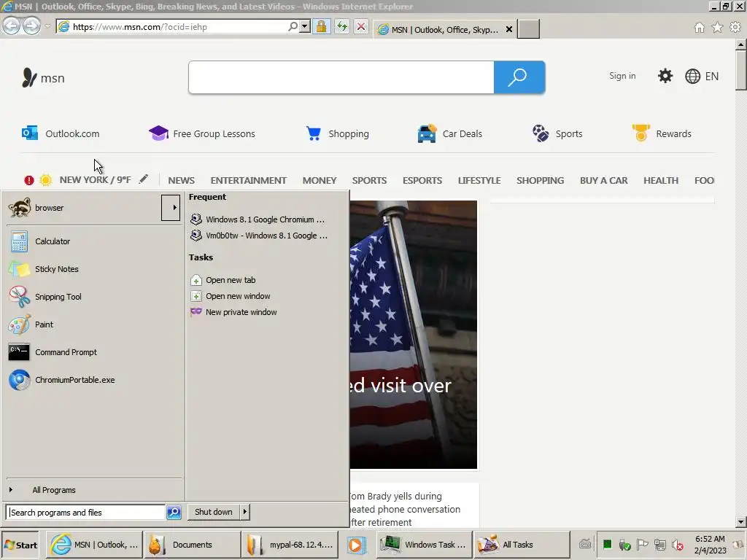Refresh the page via the refresh button
Screen dimensions: 747x560
click(x=341, y=27)
